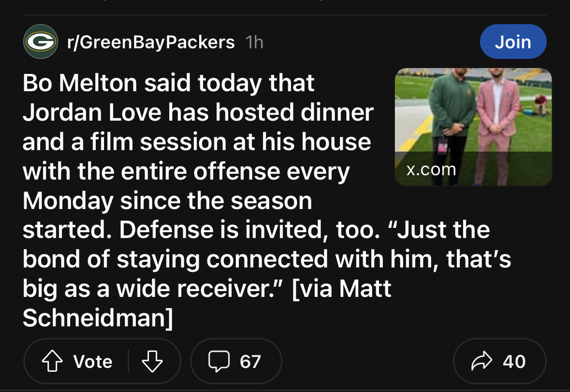Visit the r/GreenBayPackers subreddit name link
This screenshot has height=392, width=570.
[151, 42]
